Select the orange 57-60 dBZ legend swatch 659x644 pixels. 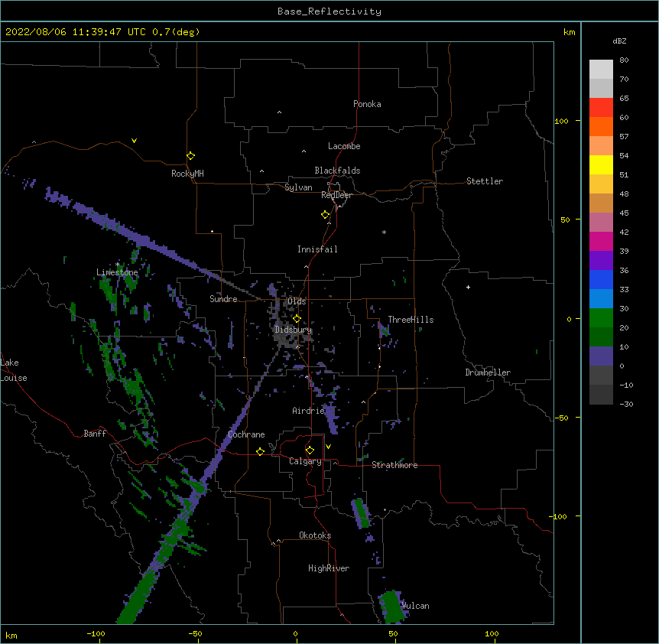coord(601,126)
